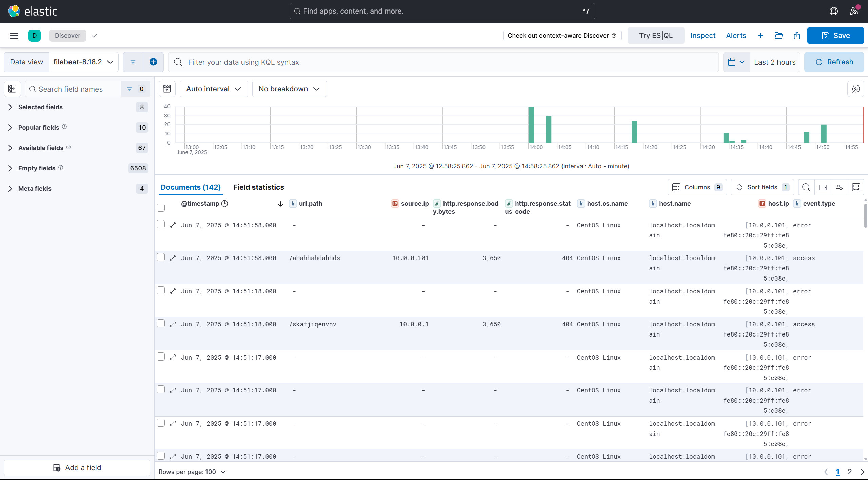This screenshot has width=868, height=480.
Task: Open the calendar quick date menu
Action: [x=736, y=62]
